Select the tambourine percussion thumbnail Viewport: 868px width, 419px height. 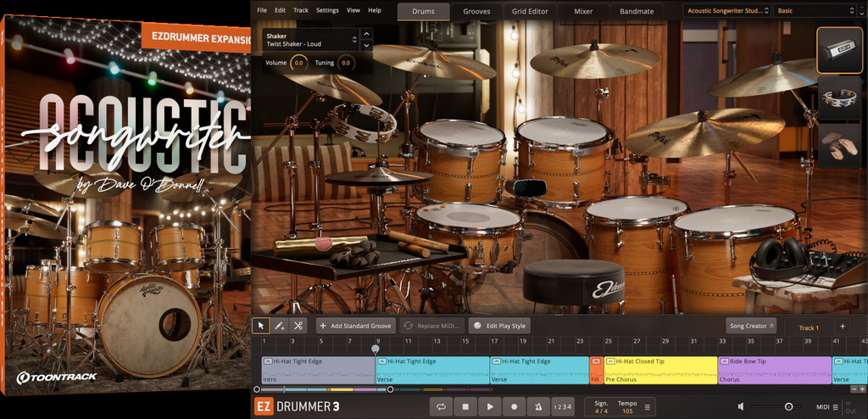839,98
